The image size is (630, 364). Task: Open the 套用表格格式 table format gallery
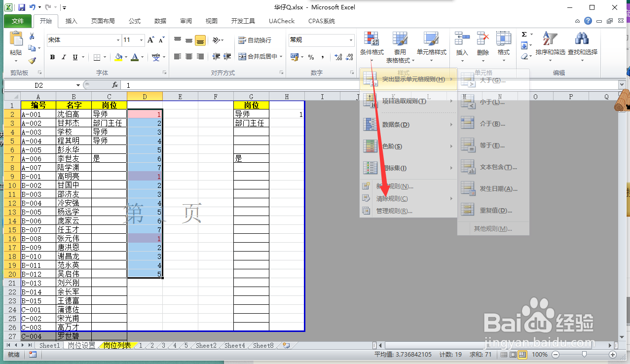(400, 47)
